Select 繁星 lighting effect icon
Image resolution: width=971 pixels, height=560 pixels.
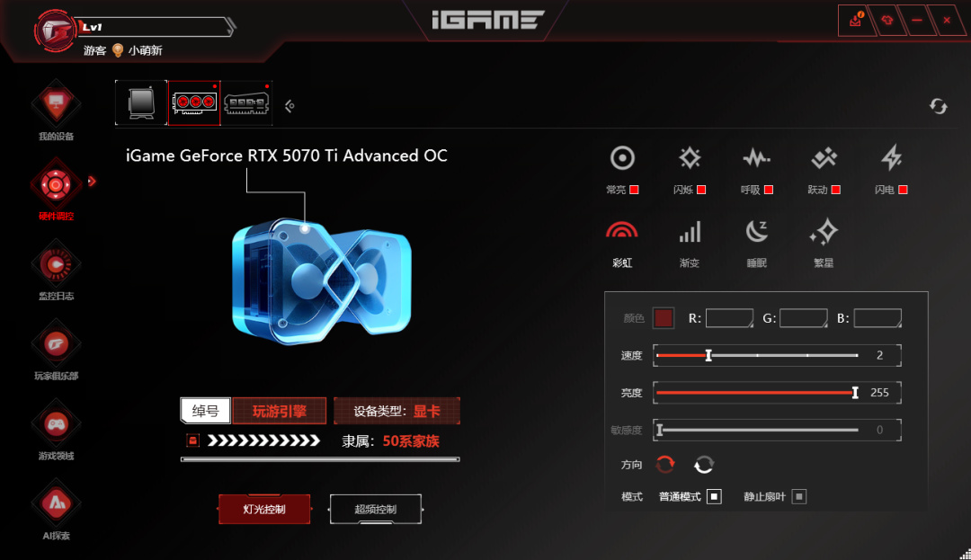tap(824, 232)
